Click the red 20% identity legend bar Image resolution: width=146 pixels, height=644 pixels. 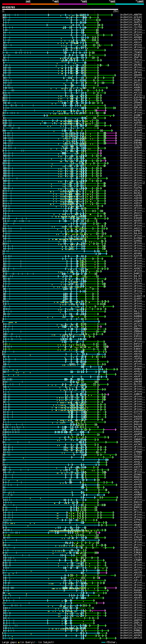tap(16, 4)
